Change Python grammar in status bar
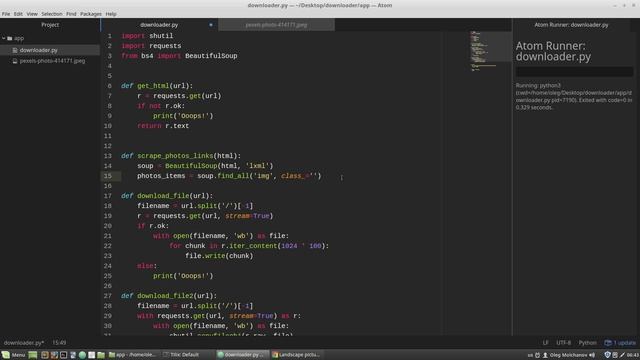The width and height of the screenshot is (640, 360). pos(587,343)
